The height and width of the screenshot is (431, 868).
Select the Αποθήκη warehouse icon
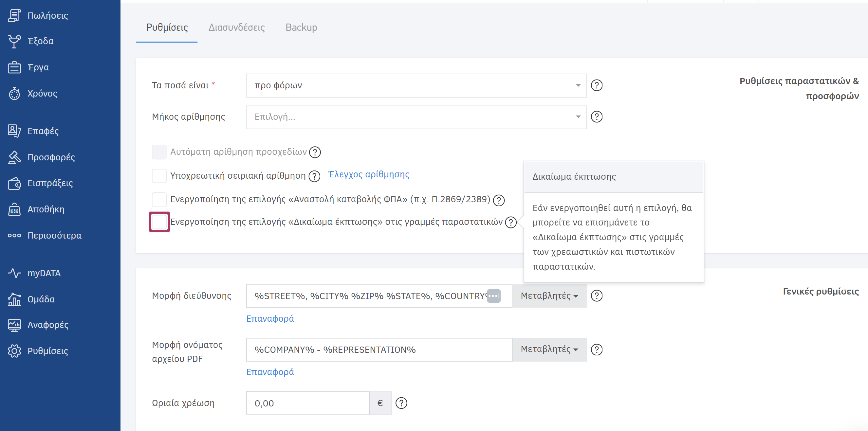click(14, 209)
